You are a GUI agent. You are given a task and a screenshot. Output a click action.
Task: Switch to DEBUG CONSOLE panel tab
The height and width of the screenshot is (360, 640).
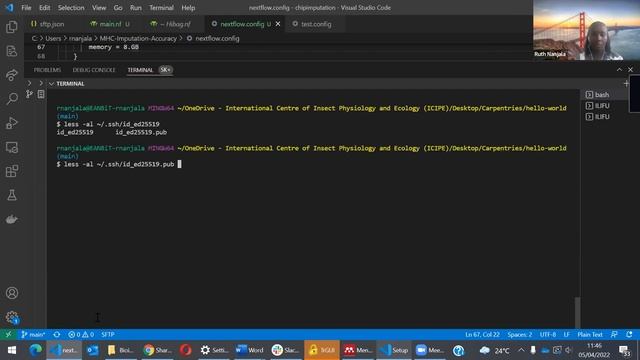(x=94, y=70)
